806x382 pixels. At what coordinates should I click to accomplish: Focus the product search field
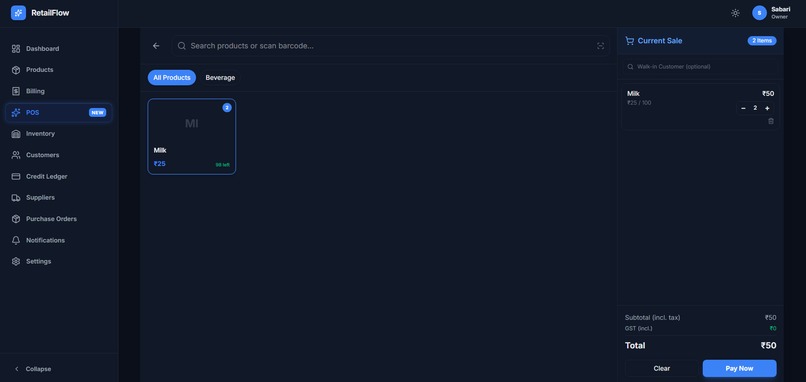pos(391,46)
